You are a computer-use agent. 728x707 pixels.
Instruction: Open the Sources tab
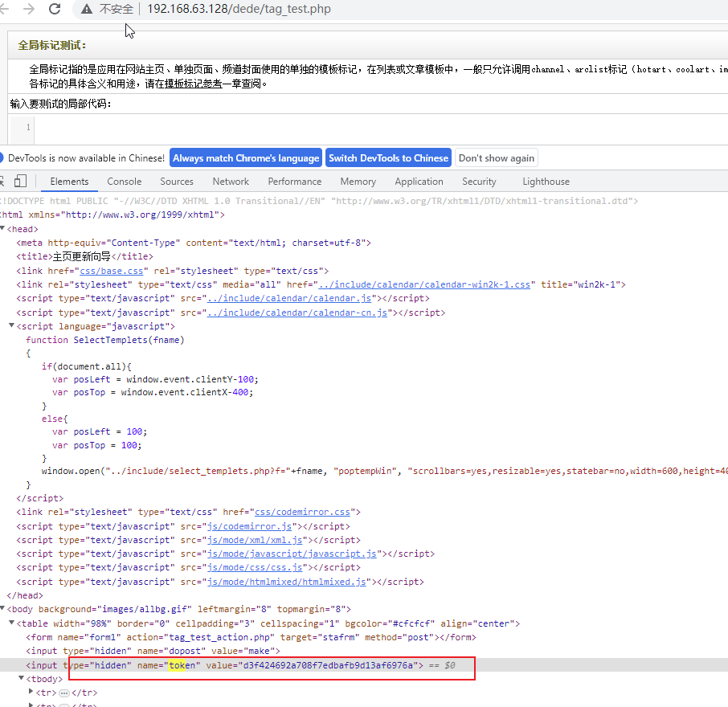[177, 182]
